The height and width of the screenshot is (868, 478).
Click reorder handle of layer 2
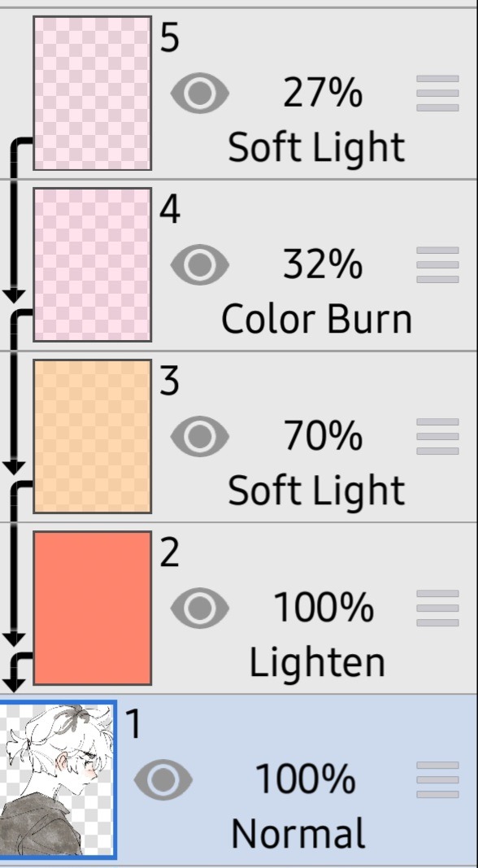[x=437, y=608]
